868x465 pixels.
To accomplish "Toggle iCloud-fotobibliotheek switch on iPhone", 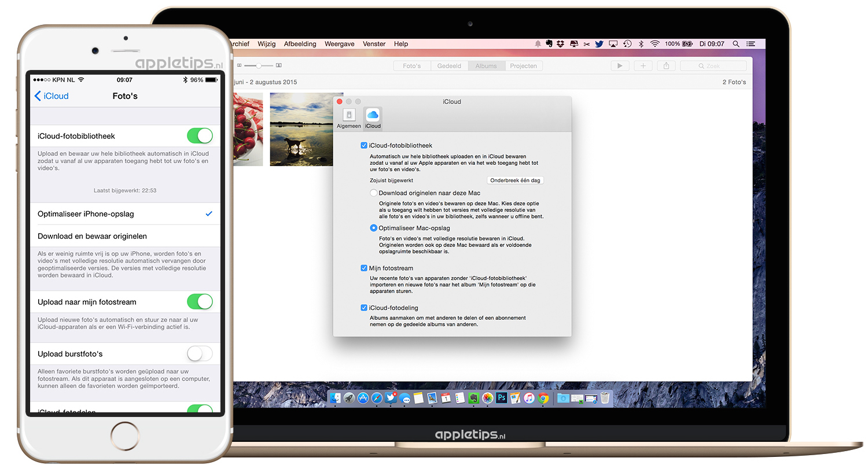I will [x=200, y=136].
